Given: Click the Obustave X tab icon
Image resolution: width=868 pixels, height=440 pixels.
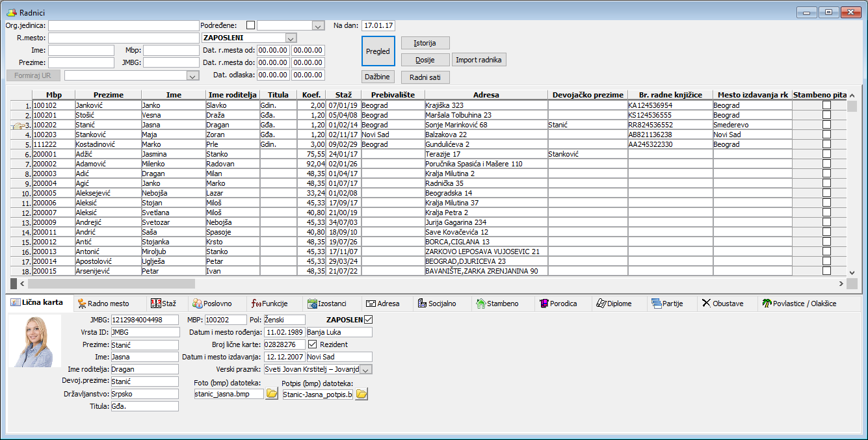Looking at the screenshot, I should click(x=706, y=304).
